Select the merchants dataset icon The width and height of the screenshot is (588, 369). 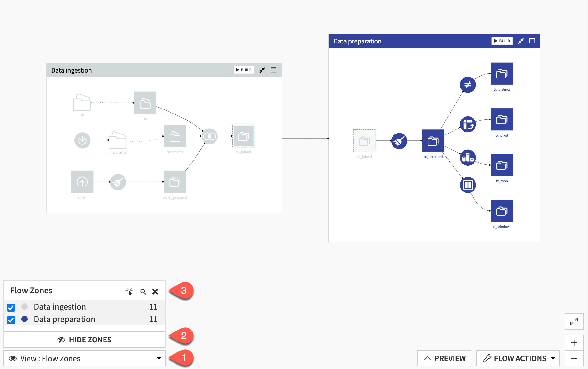click(x=175, y=136)
